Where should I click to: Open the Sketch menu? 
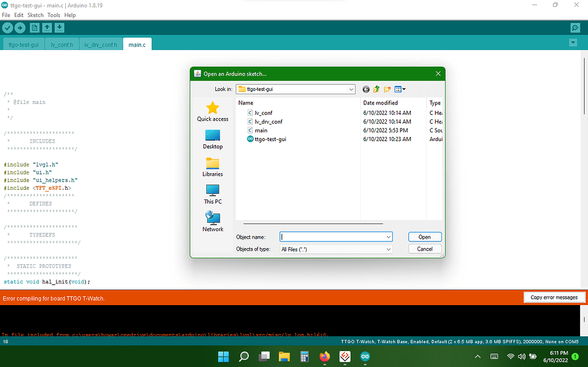coord(35,15)
